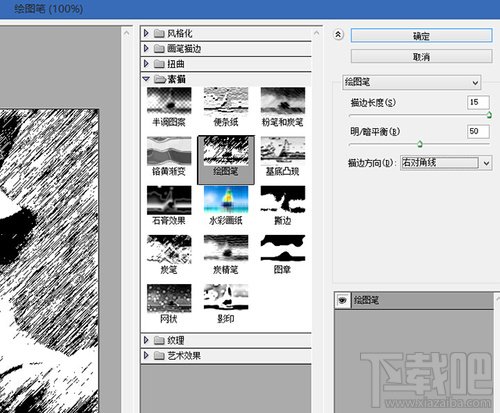
Task: Click the 素描 open folder icon
Action: coord(160,79)
